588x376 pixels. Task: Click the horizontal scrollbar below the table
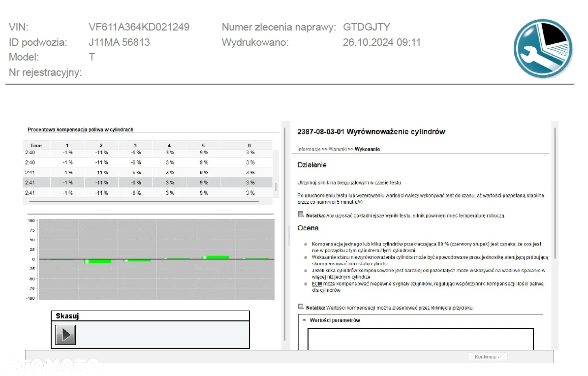[x=144, y=202]
